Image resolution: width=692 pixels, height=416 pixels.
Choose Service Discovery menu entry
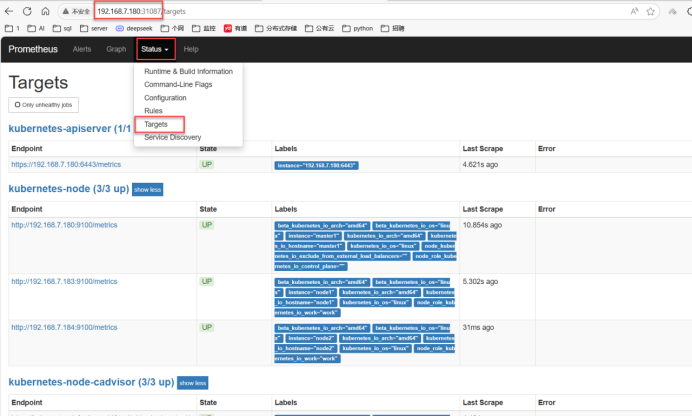tap(172, 137)
